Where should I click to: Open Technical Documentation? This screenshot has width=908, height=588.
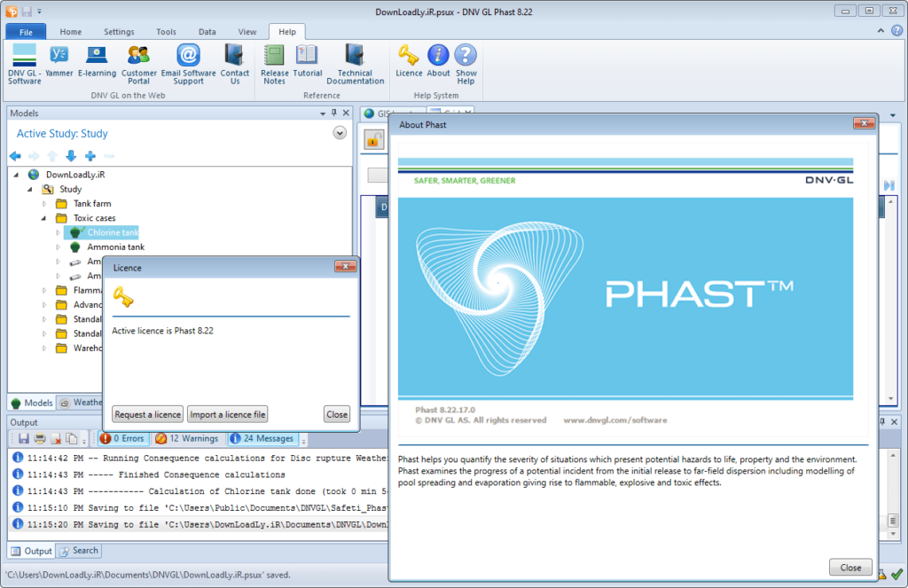point(355,65)
